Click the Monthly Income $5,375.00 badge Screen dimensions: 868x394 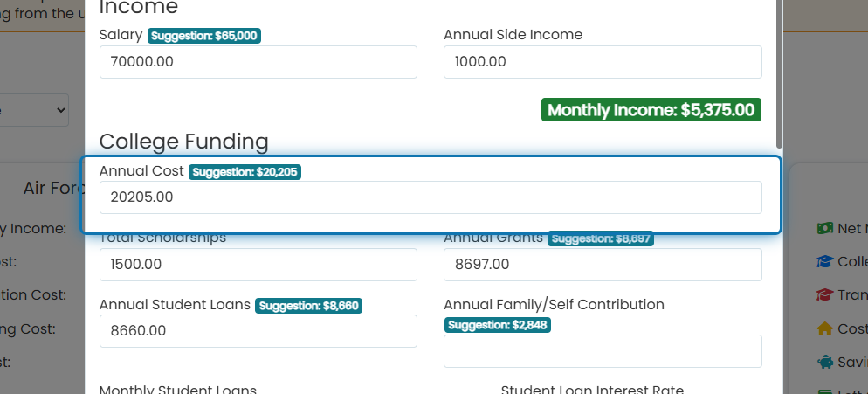651,110
